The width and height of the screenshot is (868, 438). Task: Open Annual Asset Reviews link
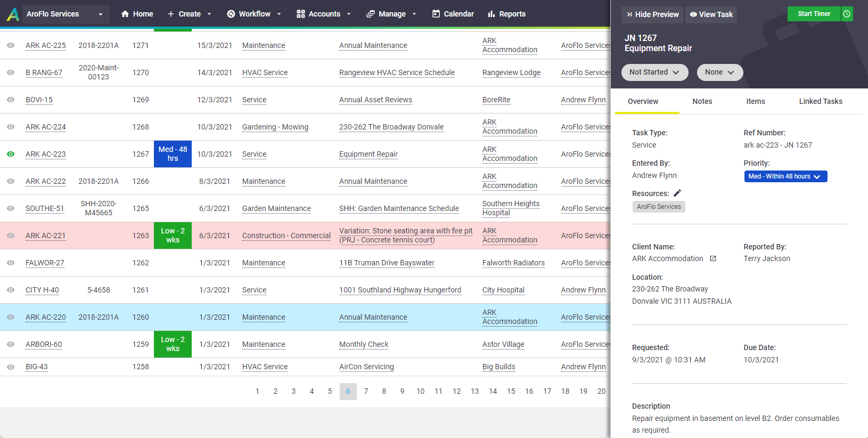tap(375, 100)
